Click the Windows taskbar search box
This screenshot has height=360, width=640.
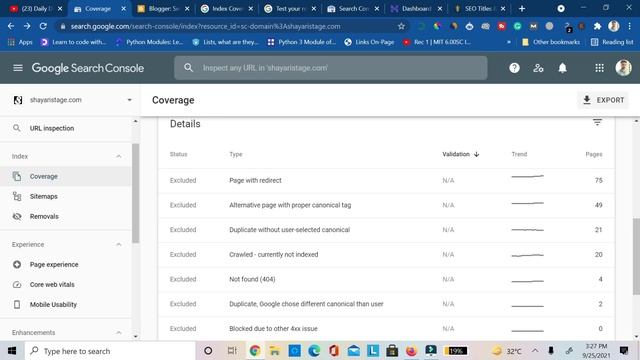[x=110, y=351]
